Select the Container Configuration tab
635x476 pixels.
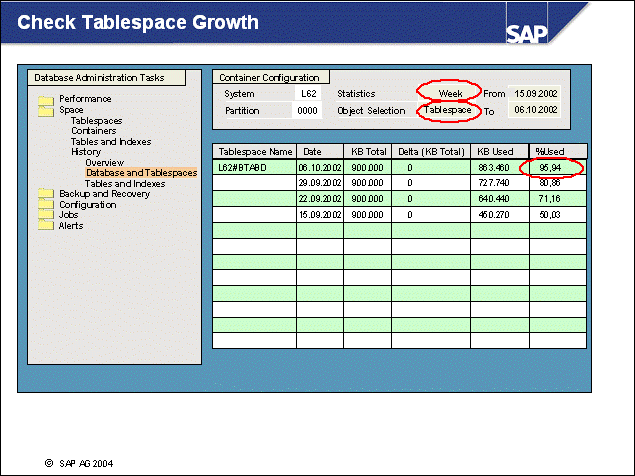(269, 77)
